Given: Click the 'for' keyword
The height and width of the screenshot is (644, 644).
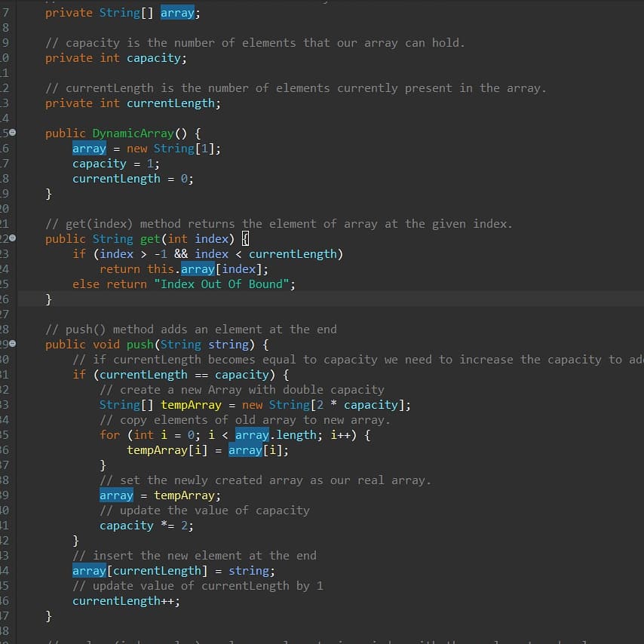Looking at the screenshot, I should [x=109, y=435].
